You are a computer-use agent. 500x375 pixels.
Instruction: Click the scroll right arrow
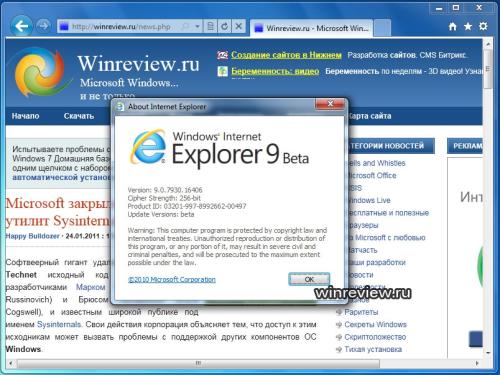(477, 363)
